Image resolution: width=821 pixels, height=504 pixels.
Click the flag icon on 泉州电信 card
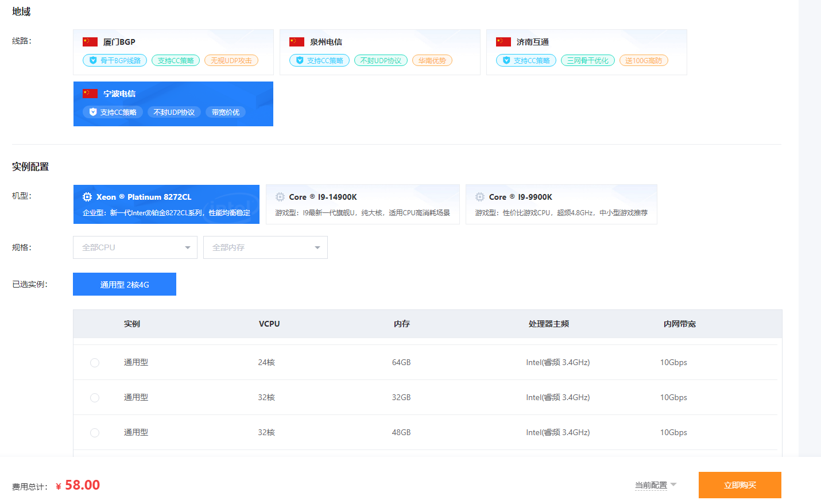point(297,42)
